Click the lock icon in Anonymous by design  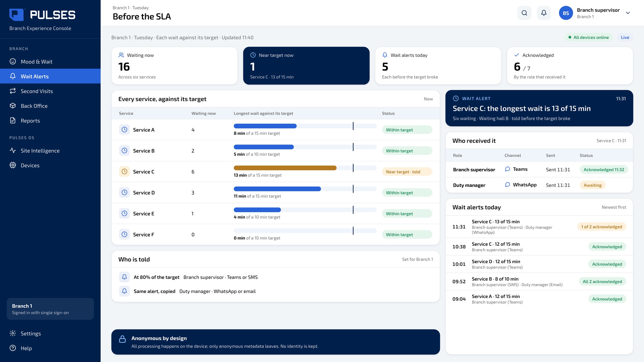[x=122, y=339]
